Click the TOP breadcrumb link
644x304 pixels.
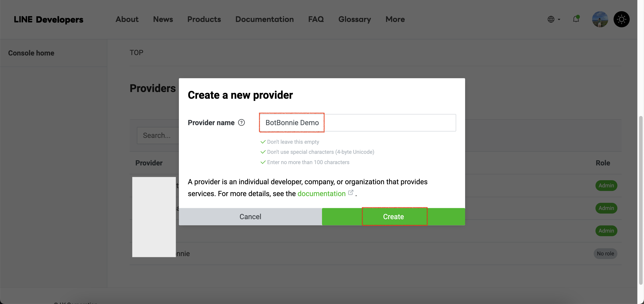[x=136, y=53]
